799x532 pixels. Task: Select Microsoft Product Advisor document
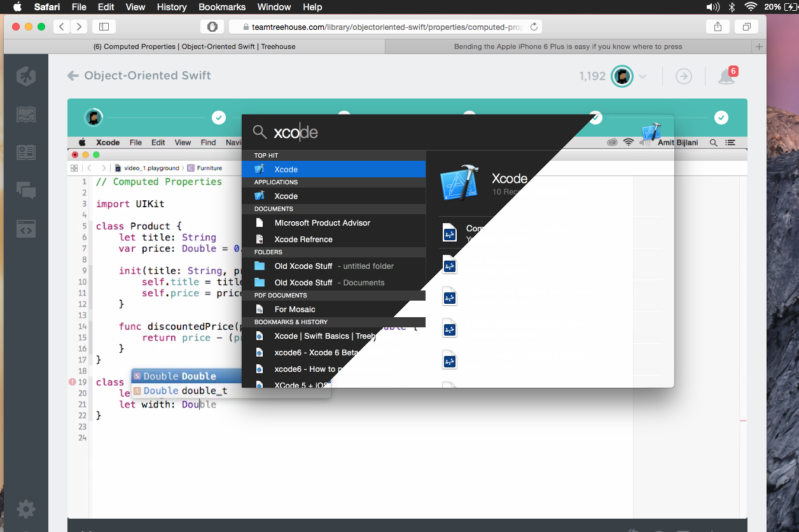point(333,222)
